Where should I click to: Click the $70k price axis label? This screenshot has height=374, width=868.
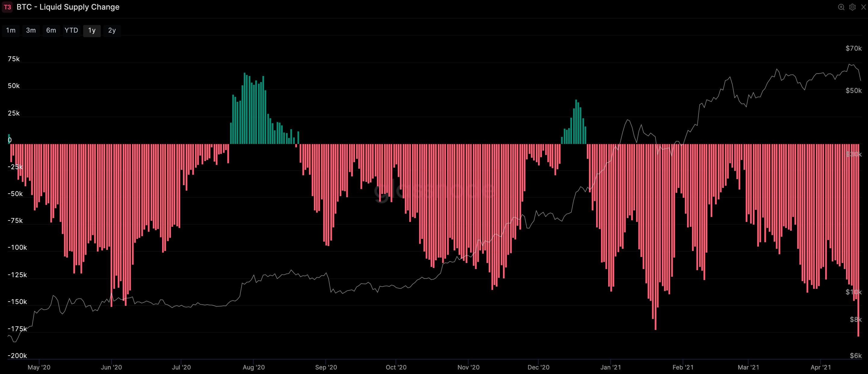click(x=854, y=48)
